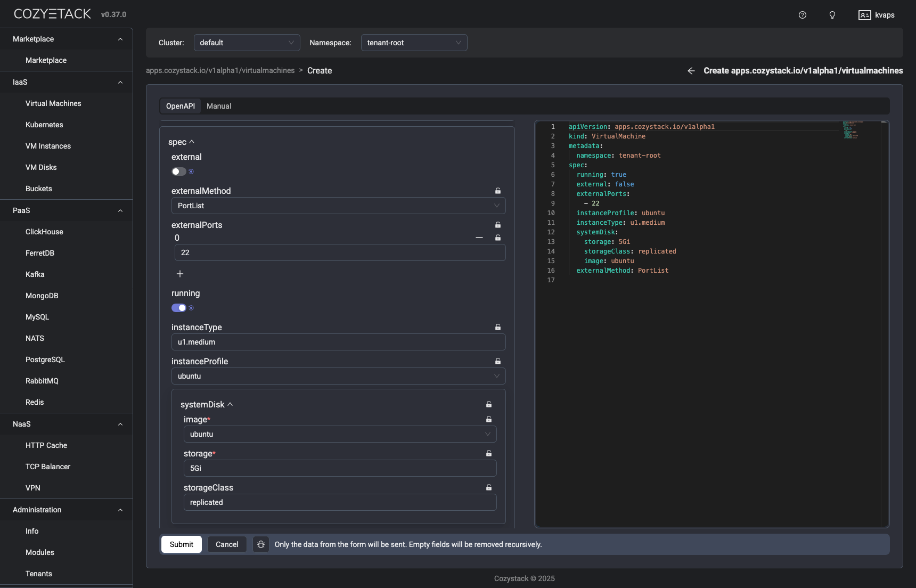This screenshot has width=916, height=588.
Task: Click the storage input showing 5Gi
Action: coord(340,468)
